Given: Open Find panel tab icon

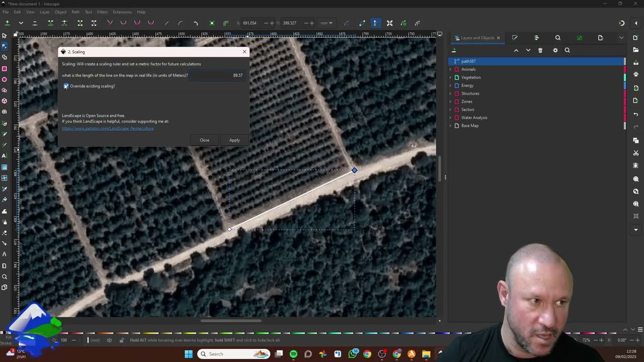Looking at the screenshot, I should point(557,38).
